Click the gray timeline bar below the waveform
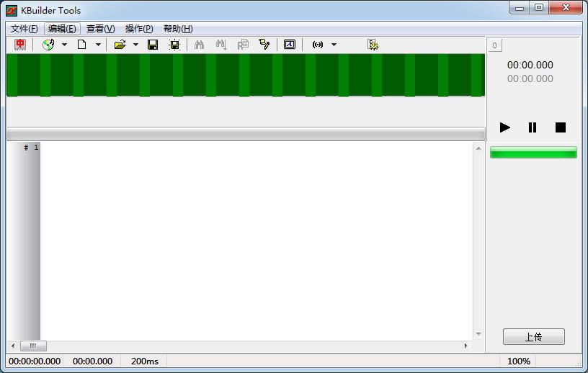This screenshot has width=588, height=373. point(246,134)
